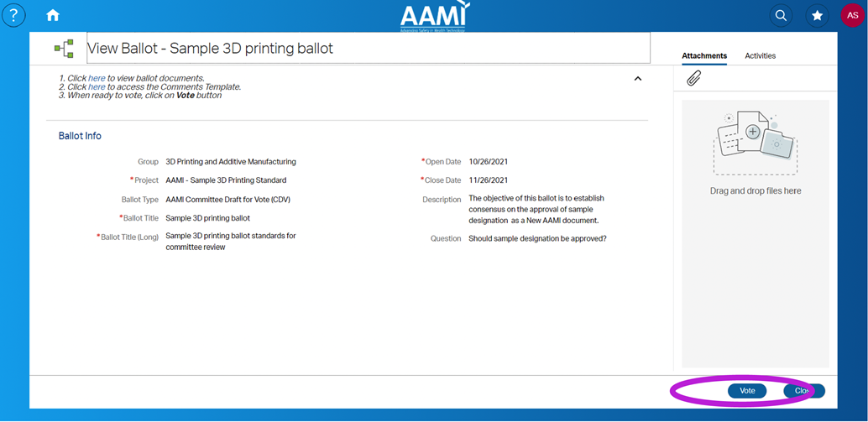Collapse the instructions section chevron

point(638,79)
